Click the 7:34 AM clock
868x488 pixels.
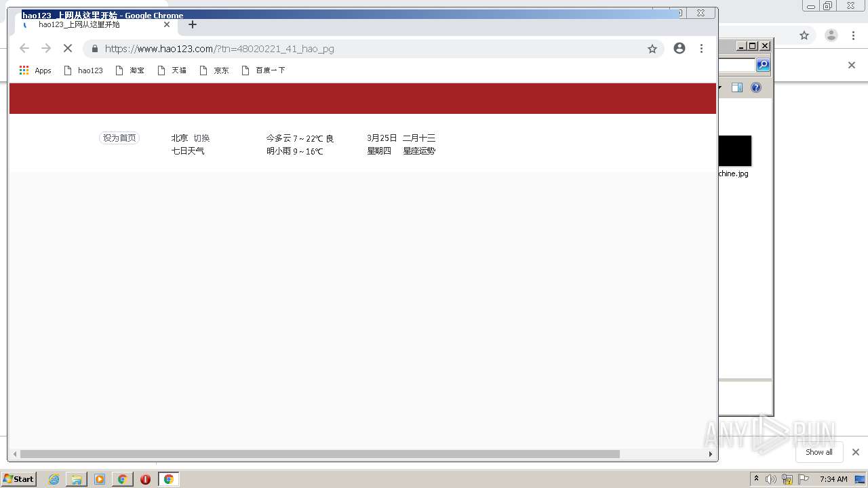click(833, 479)
